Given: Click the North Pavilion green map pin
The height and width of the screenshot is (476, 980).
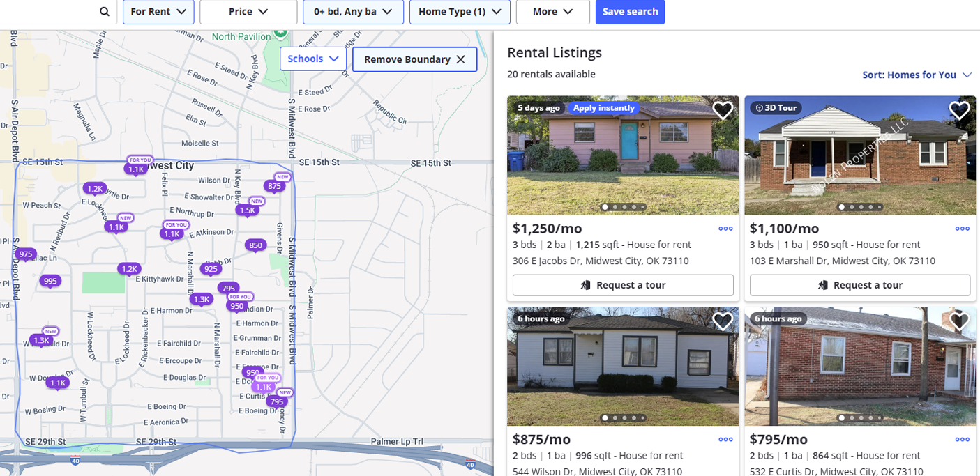Looking at the screenshot, I should (x=280, y=32).
